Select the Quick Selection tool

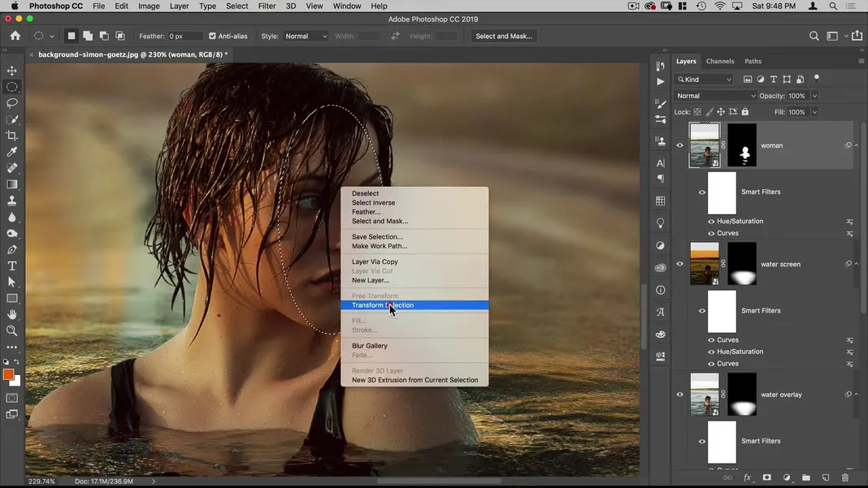11,119
